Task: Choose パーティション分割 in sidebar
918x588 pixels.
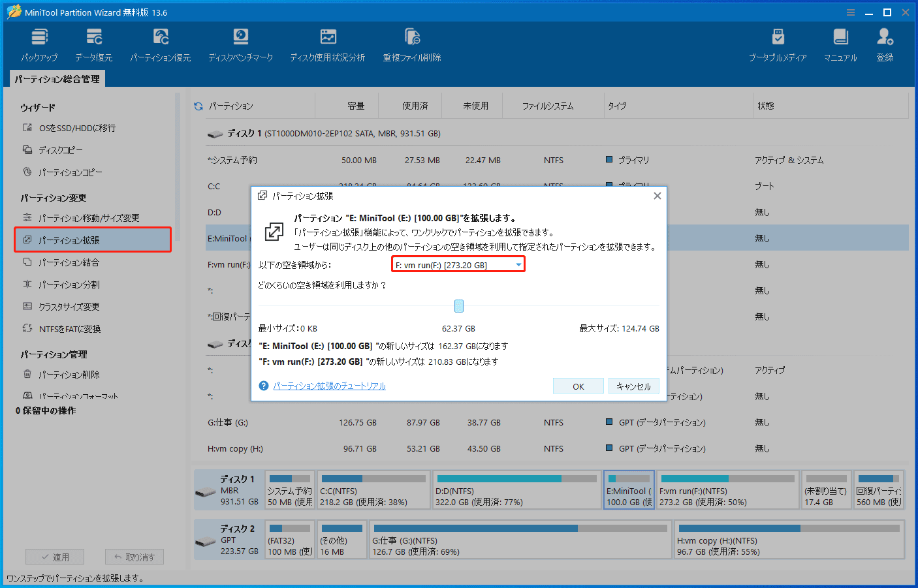Action: (69, 285)
